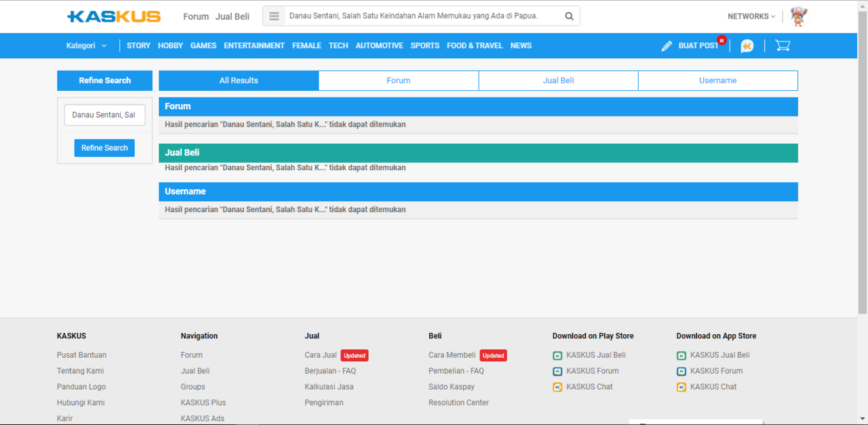
Task: Click the red N notification badge
Action: tap(722, 41)
